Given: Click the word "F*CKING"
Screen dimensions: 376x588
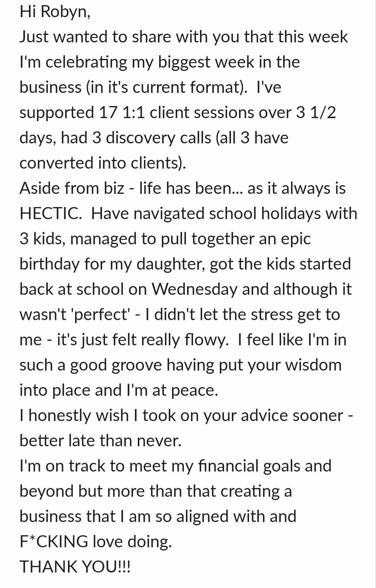Looking at the screenshot, I should pyautogui.click(x=54, y=542).
